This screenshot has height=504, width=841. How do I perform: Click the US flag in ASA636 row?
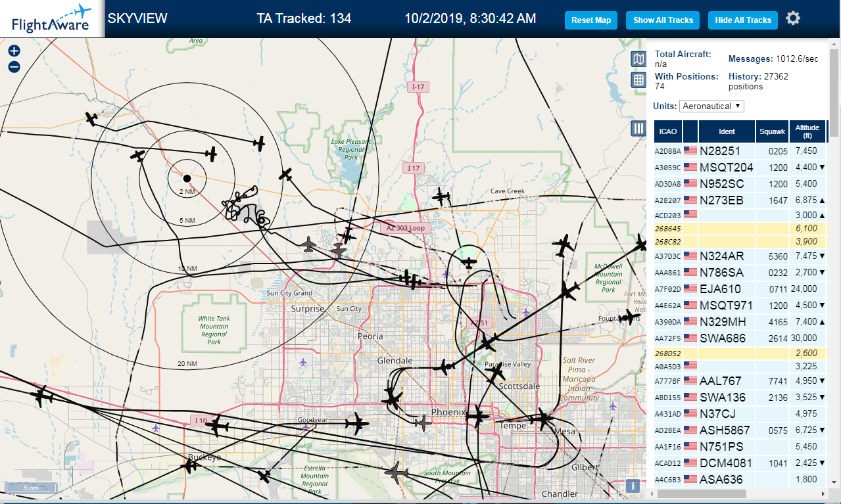[x=690, y=480]
